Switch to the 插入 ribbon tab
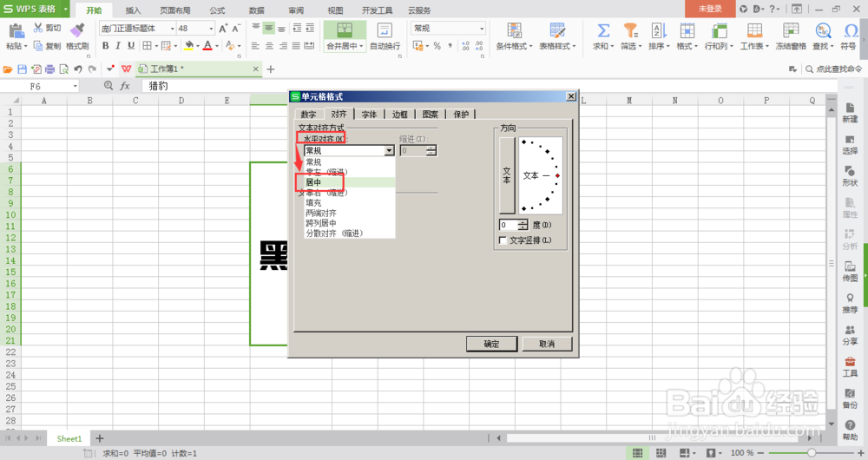This screenshot has width=868, height=460. (x=133, y=10)
